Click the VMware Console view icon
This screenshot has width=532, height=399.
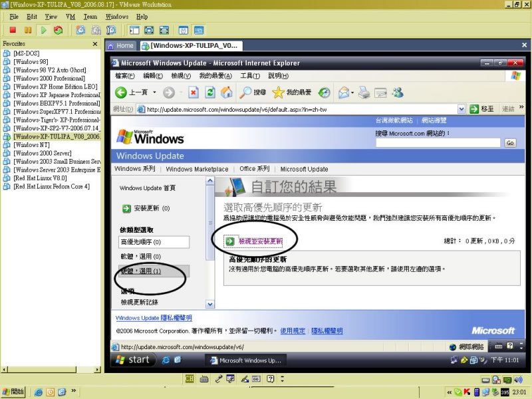[x=199, y=30]
